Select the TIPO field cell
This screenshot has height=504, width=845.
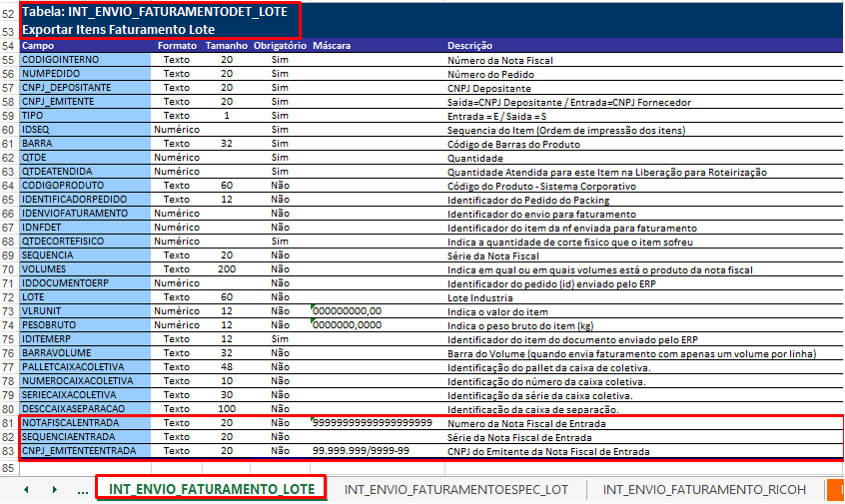(x=86, y=116)
